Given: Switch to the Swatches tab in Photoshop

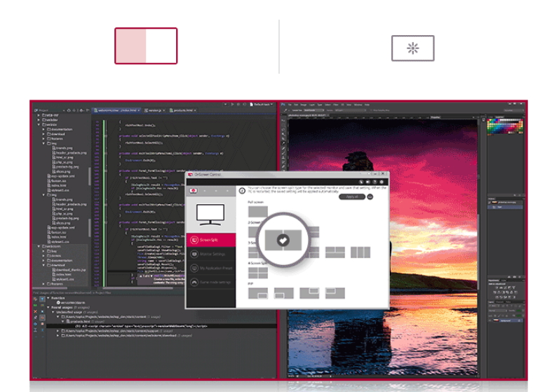Looking at the screenshot, I should [499, 117].
